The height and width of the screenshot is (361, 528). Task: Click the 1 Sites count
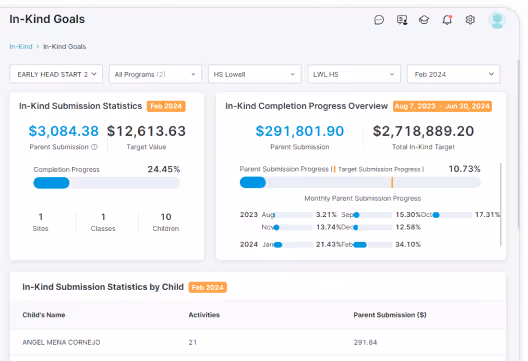[40, 217]
